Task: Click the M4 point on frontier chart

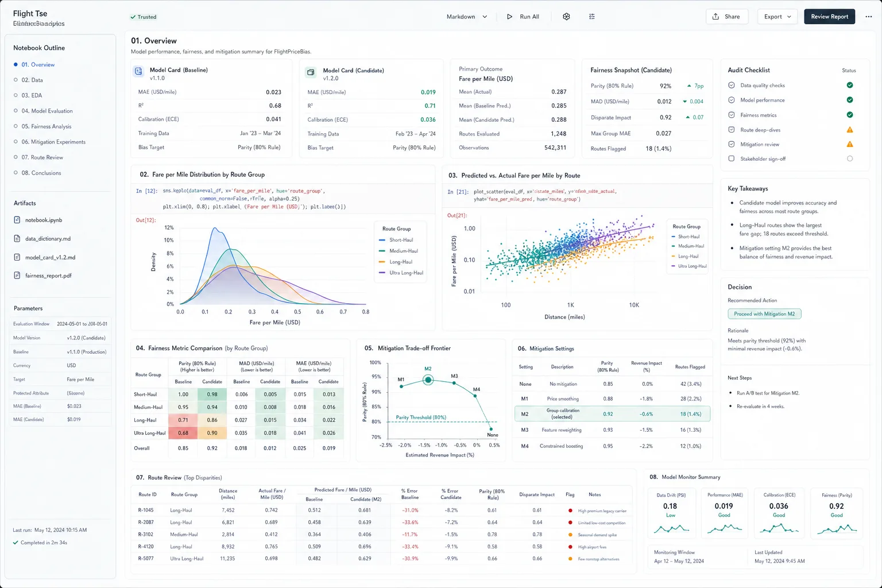Action: pyautogui.click(x=476, y=396)
